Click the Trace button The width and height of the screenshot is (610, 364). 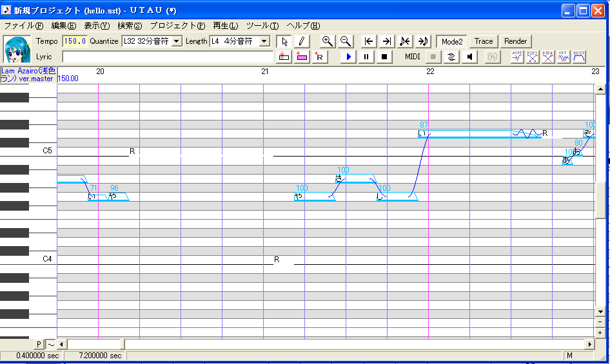(484, 41)
